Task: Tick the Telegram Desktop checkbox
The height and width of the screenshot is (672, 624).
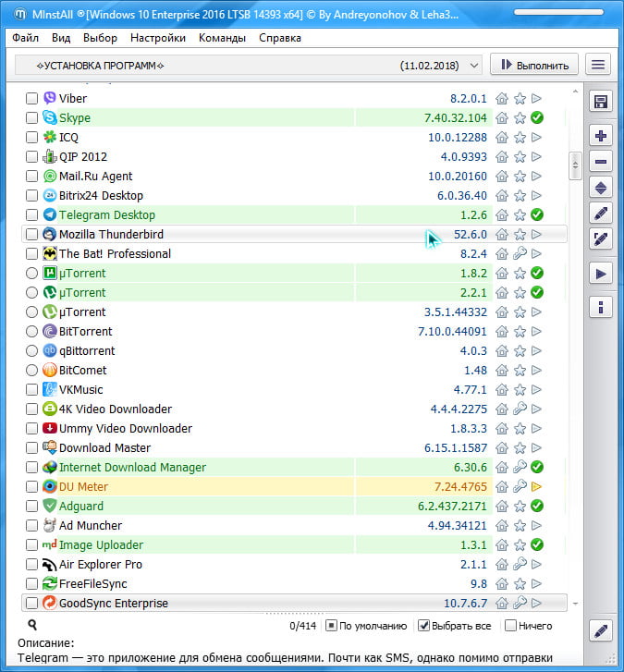Action: tap(32, 214)
